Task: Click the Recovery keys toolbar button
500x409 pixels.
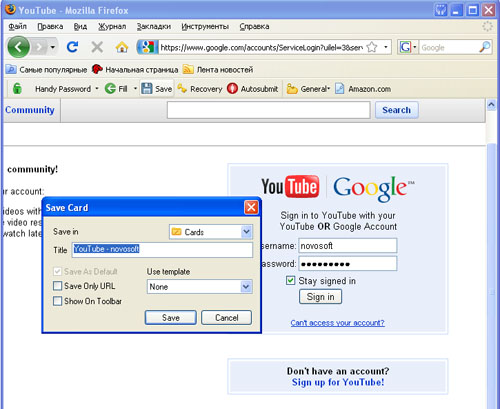Action: click(200, 89)
